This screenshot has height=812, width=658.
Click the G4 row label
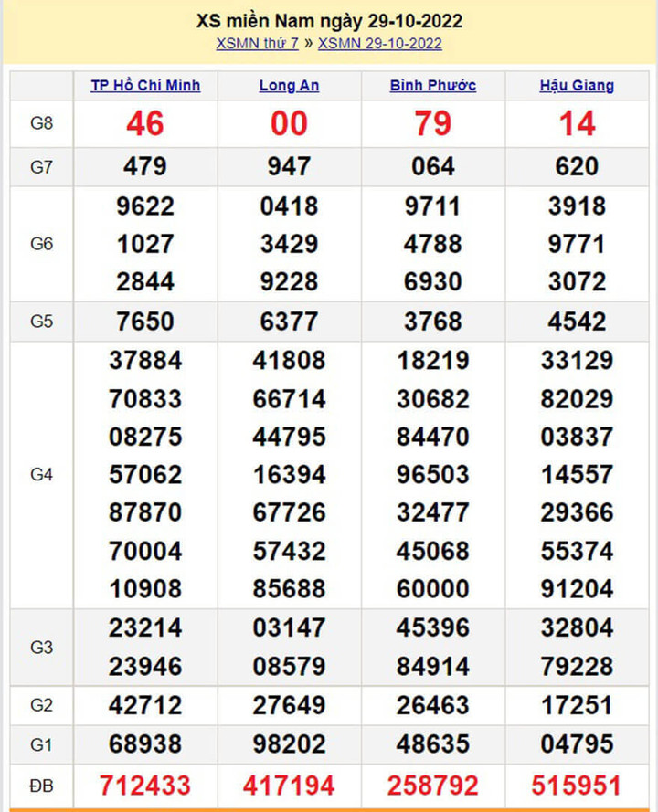(x=42, y=475)
